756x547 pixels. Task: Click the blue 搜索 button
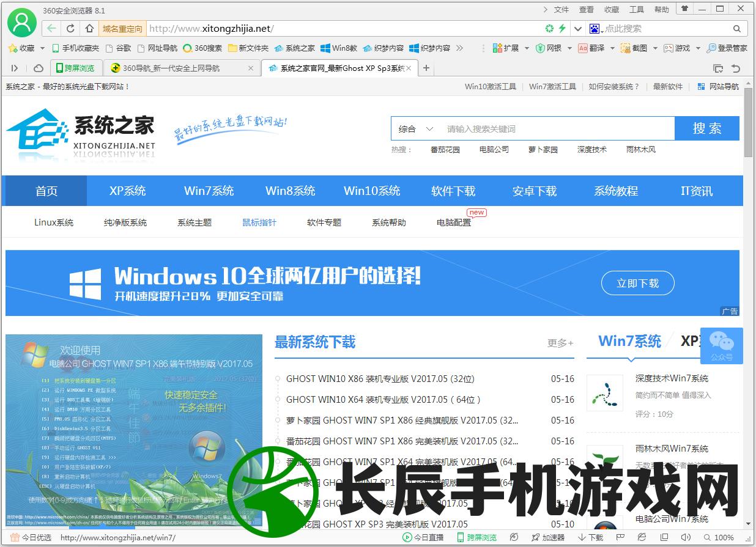[707, 128]
